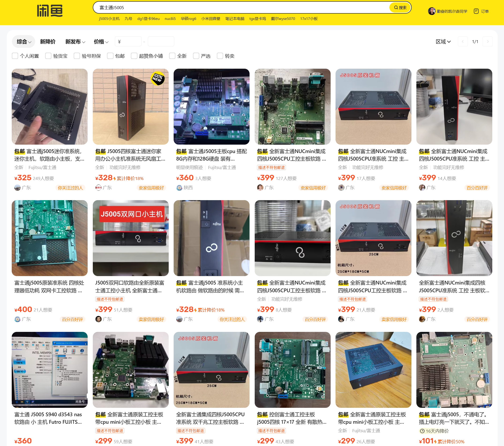This screenshot has height=446, width=504.
Task: Click seller avatar on ¥399 51人想要 listing
Action: (98, 319)
